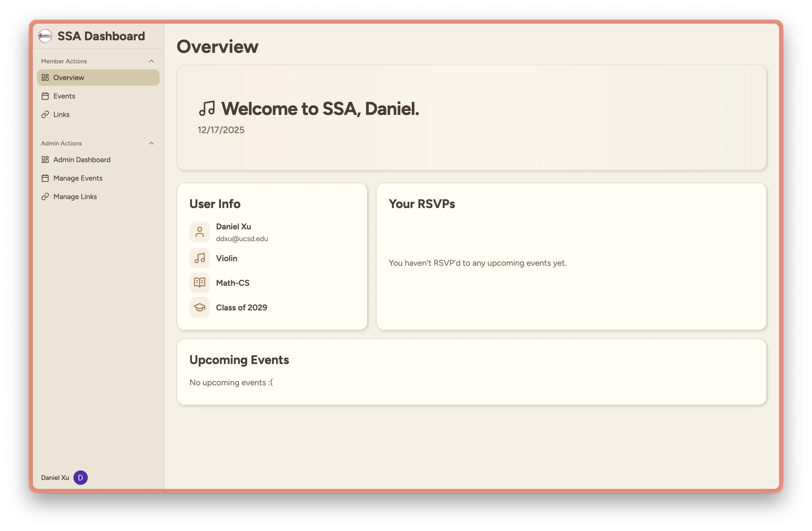The height and width of the screenshot is (531, 812).
Task: Click the person icon beside Daniel Xu
Action: pyautogui.click(x=200, y=232)
